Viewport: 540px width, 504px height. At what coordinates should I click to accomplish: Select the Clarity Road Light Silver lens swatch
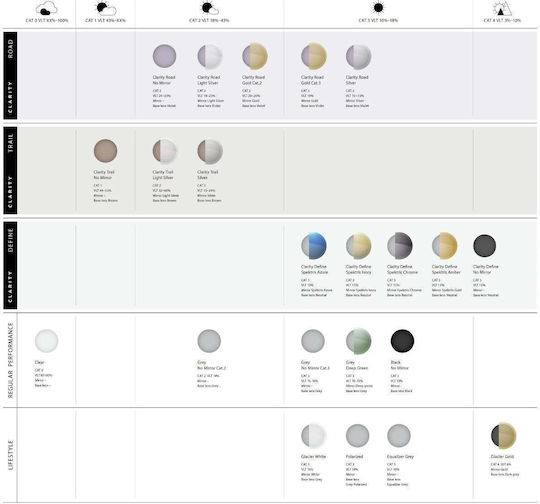point(210,56)
